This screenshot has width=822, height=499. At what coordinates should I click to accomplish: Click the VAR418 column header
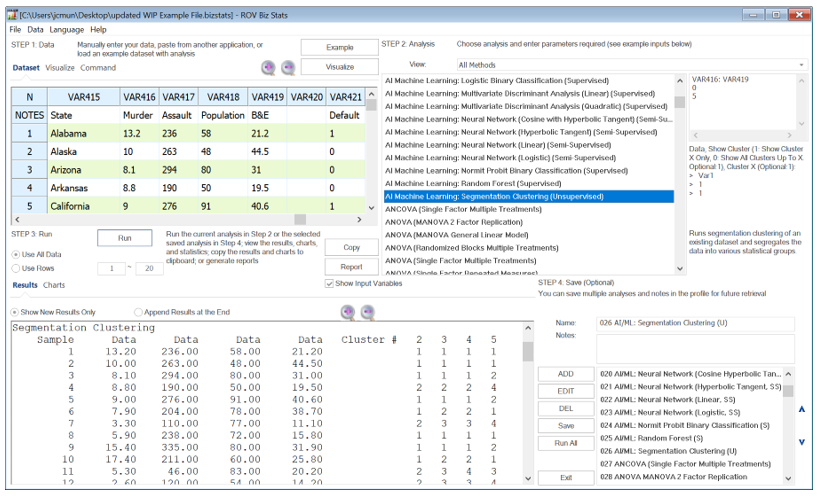click(x=223, y=97)
